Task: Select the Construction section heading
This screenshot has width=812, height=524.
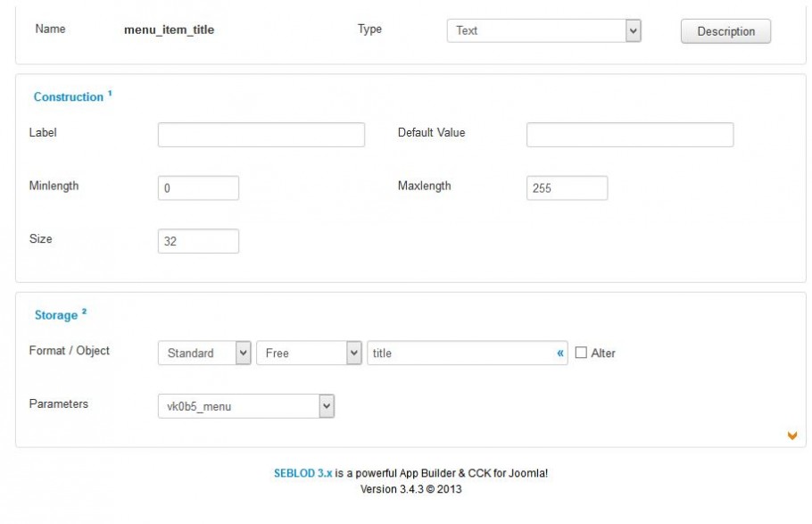Action: click(x=69, y=97)
